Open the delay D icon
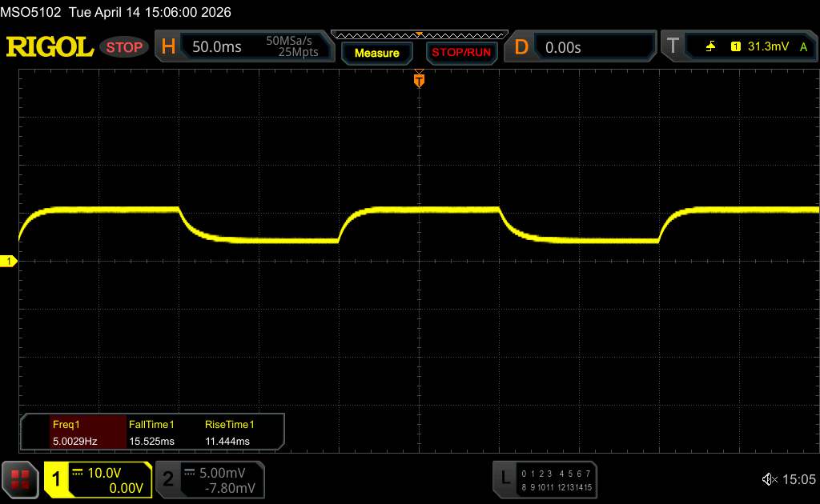The image size is (820, 504). pyautogui.click(x=521, y=47)
